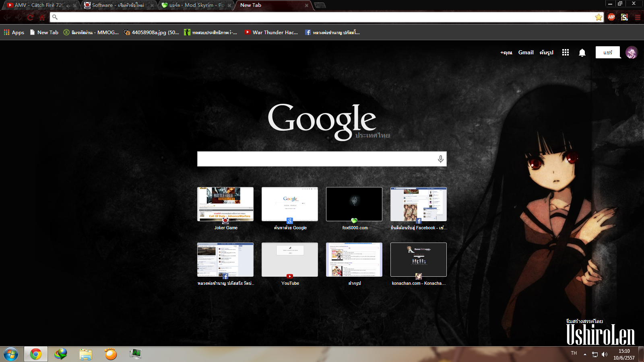Open Internet Download Manager from taskbar

[61, 354]
